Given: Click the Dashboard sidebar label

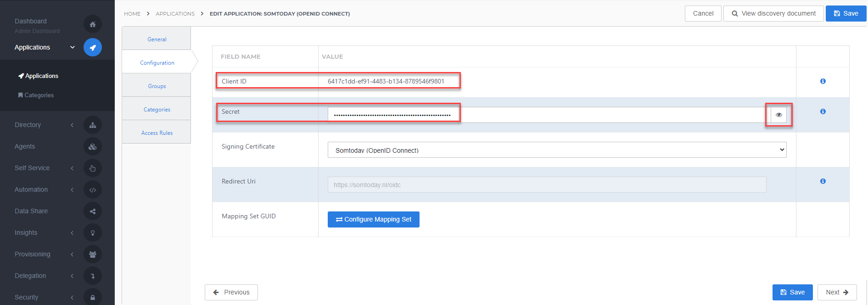Looking at the screenshot, I should (31, 21).
